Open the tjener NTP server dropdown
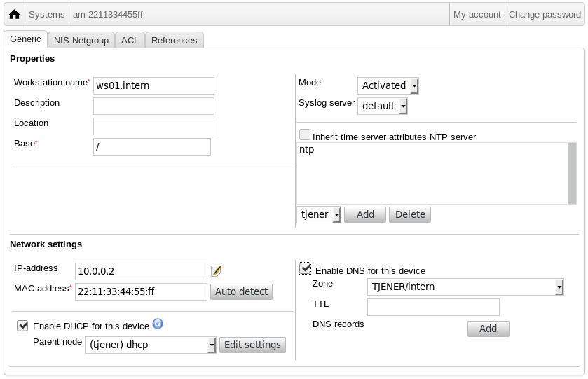588x379 pixels. pos(319,215)
